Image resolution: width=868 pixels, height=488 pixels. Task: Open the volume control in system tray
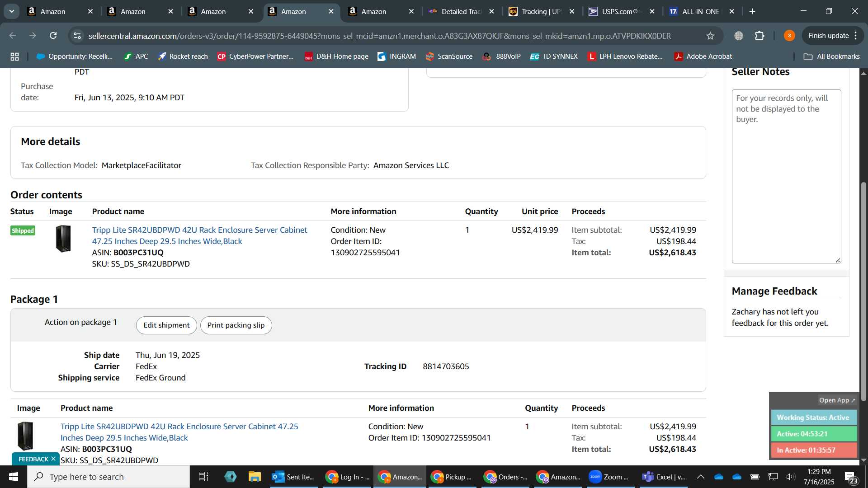790,477
